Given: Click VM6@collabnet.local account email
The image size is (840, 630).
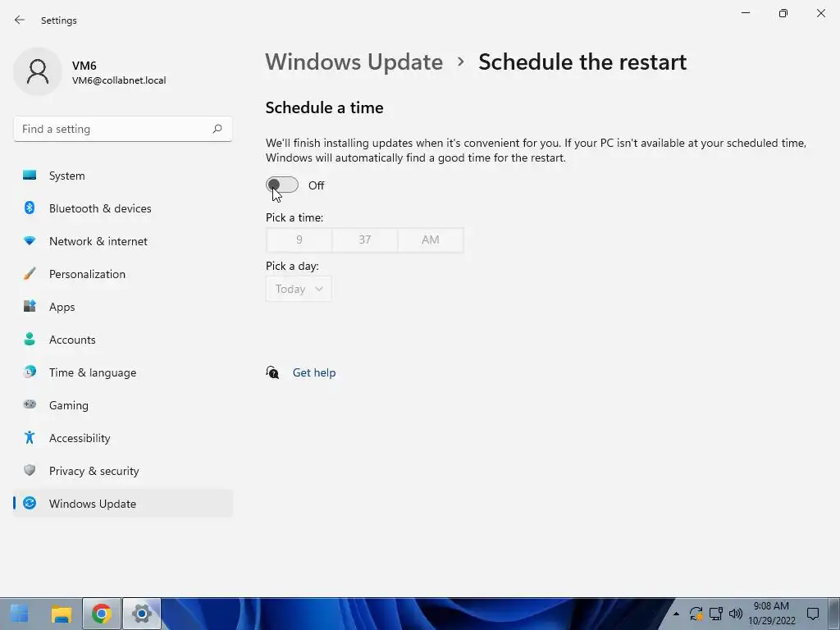Looking at the screenshot, I should point(119,80).
